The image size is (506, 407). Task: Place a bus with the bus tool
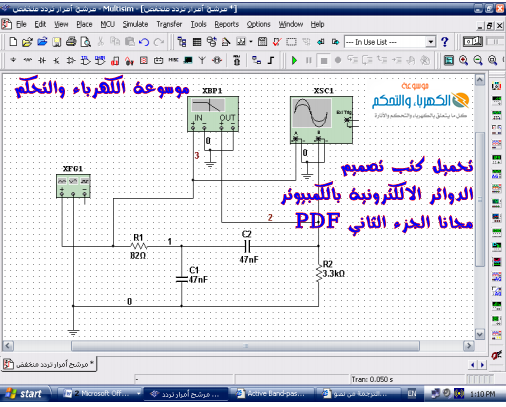tap(271, 60)
